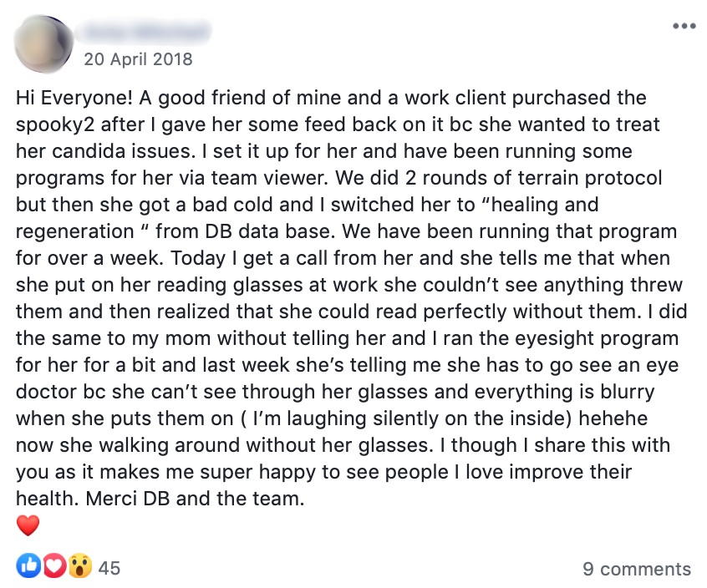Open the post options three-dot menu

683,26
